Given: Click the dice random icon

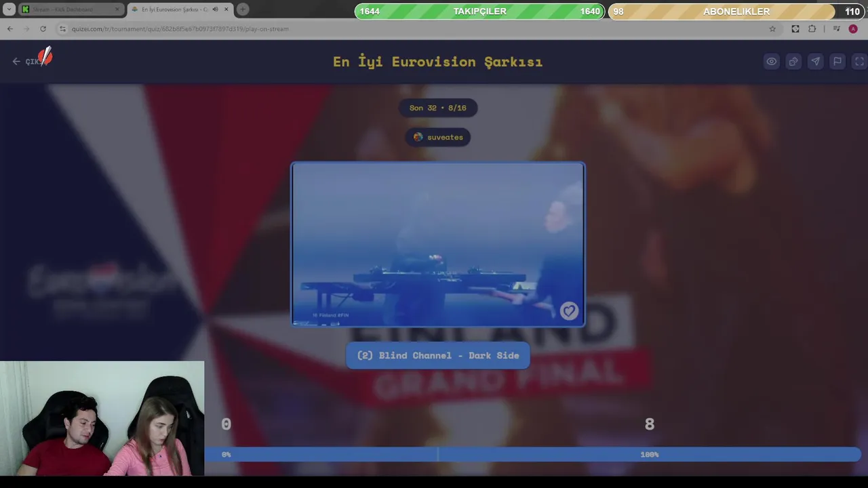Looking at the screenshot, I should pyautogui.click(x=793, y=62).
